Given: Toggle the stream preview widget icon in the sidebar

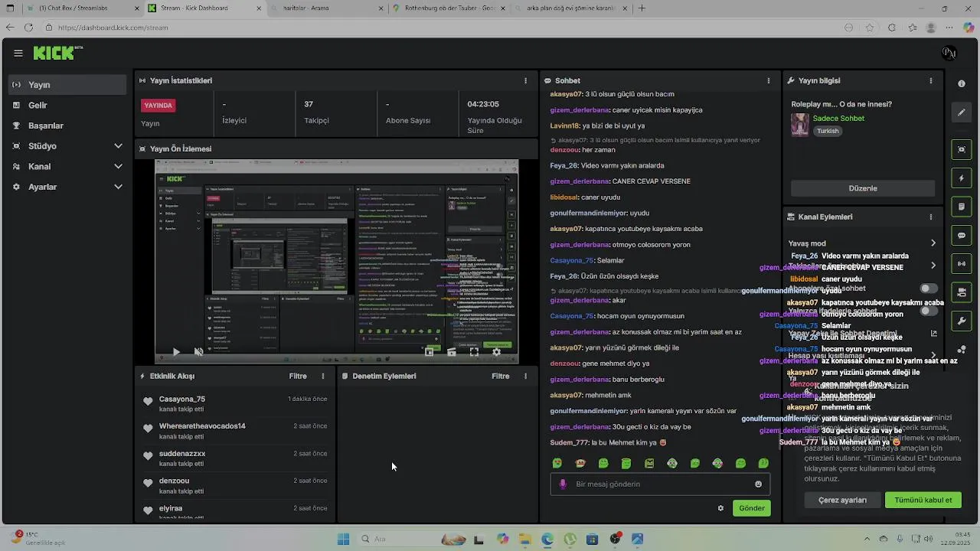Looking at the screenshot, I should click(x=962, y=150).
